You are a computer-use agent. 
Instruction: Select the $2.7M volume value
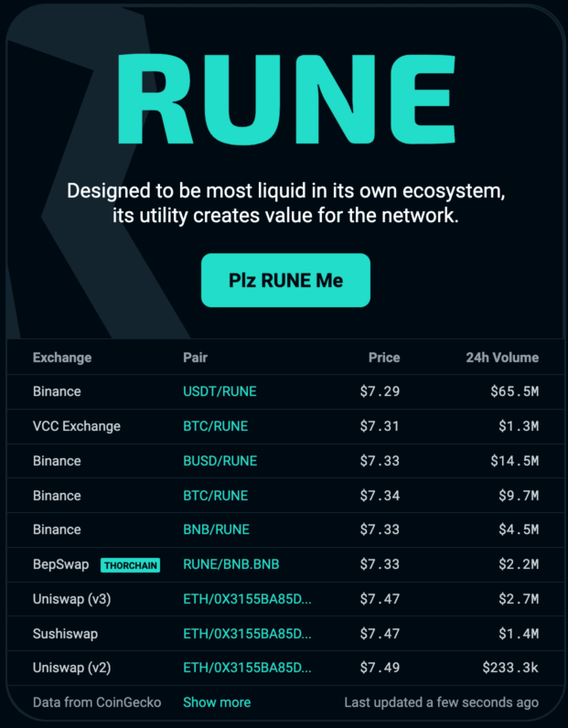coord(519,599)
